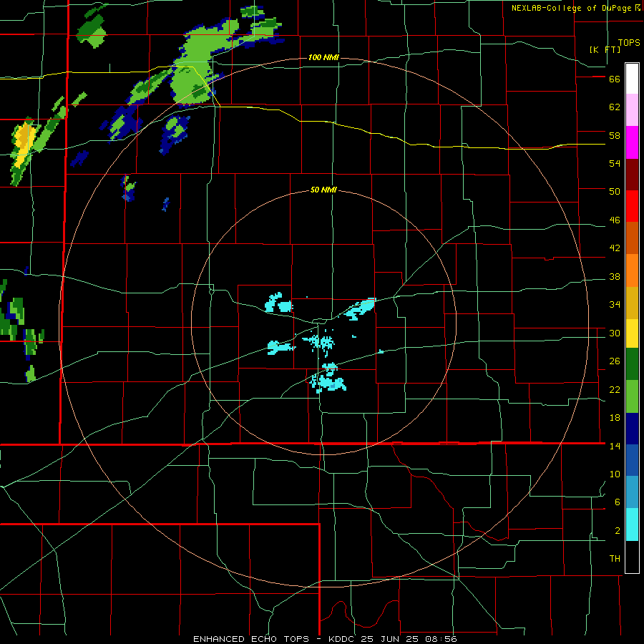Click the legend value '50'
This screenshot has width=644, height=644.
(x=615, y=192)
